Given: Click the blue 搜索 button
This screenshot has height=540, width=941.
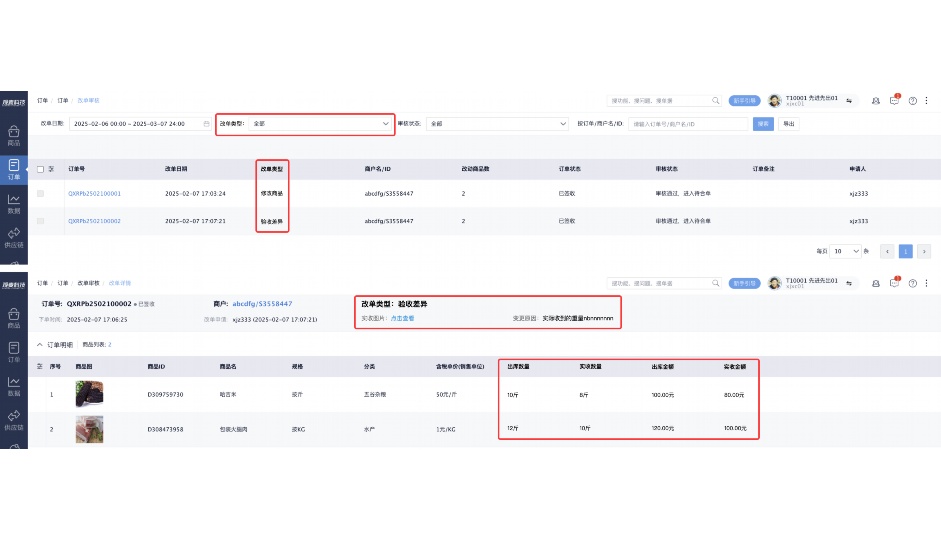Looking at the screenshot, I should point(764,124).
